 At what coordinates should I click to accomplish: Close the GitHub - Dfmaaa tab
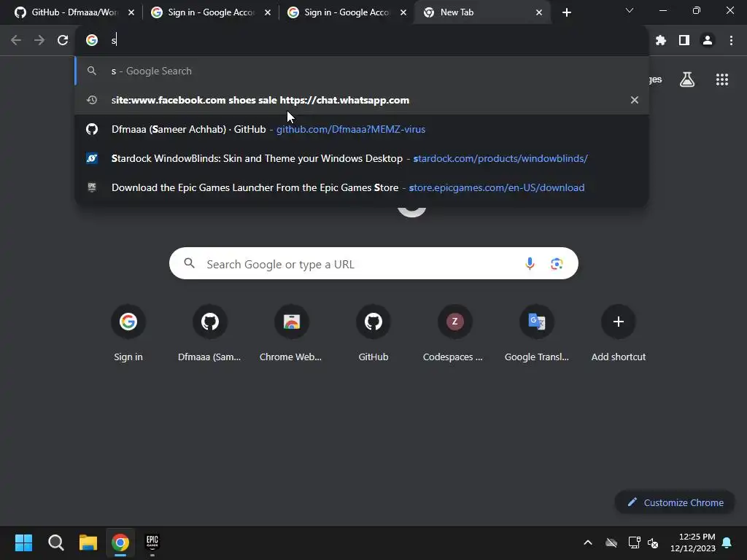click(x=131, y=12)
